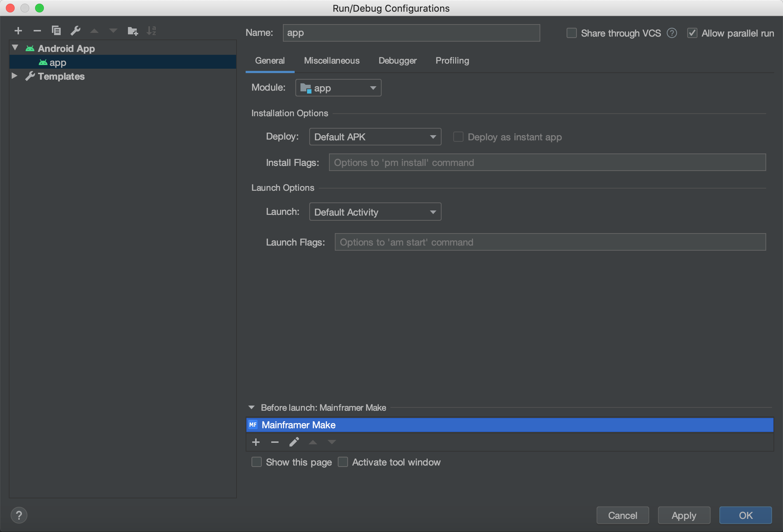Screen dimensions: 783x532
Task: Remove configuration with the minus icon
Action: click(x=37, y=31)
